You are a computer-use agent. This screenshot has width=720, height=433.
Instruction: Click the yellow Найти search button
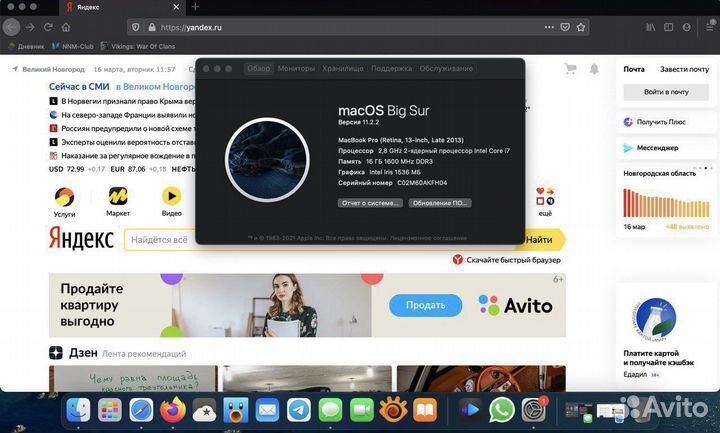point(542,240)
